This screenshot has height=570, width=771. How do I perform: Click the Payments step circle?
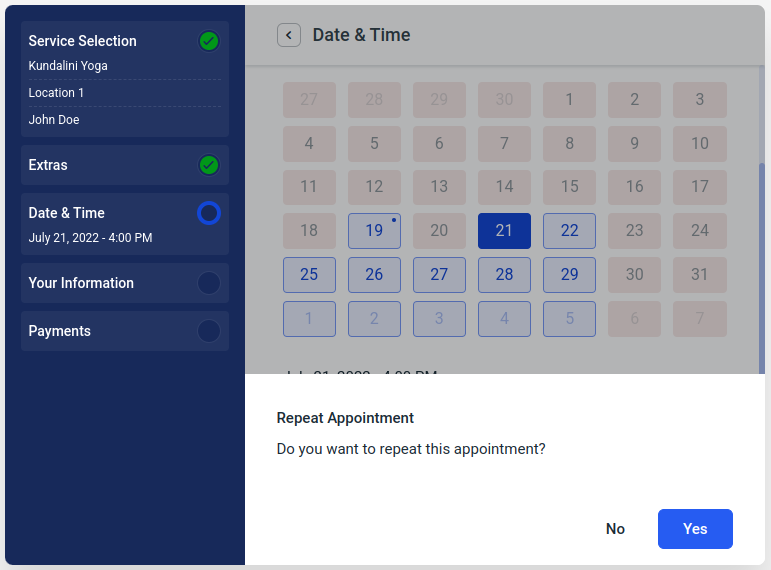[209, 331]
